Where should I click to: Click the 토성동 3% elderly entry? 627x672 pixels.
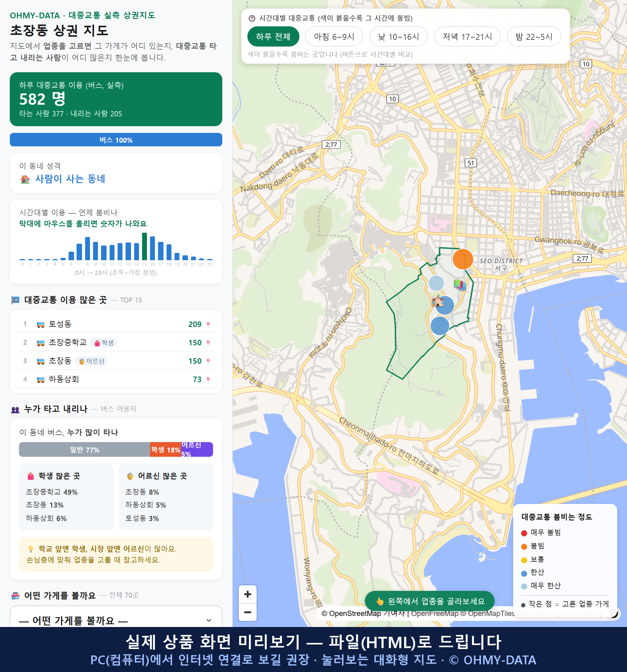[x=142, y=518]
